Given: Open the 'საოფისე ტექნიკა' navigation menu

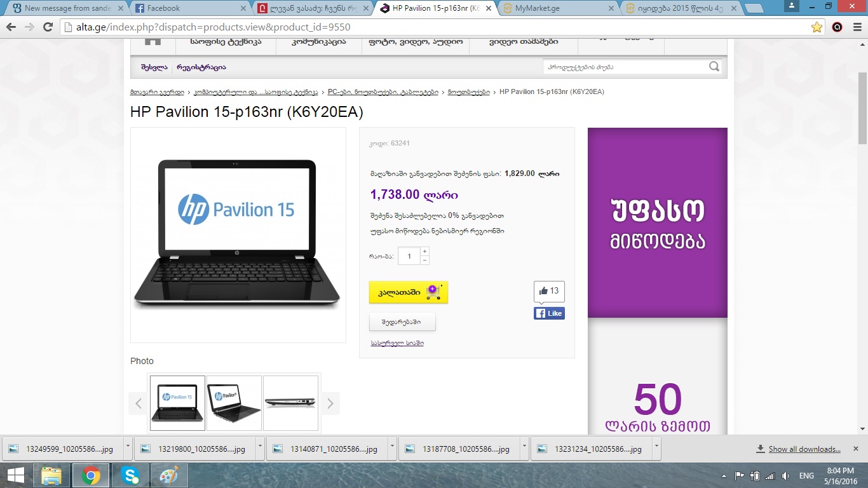Looking at the screenshot, I should (226, 42).
